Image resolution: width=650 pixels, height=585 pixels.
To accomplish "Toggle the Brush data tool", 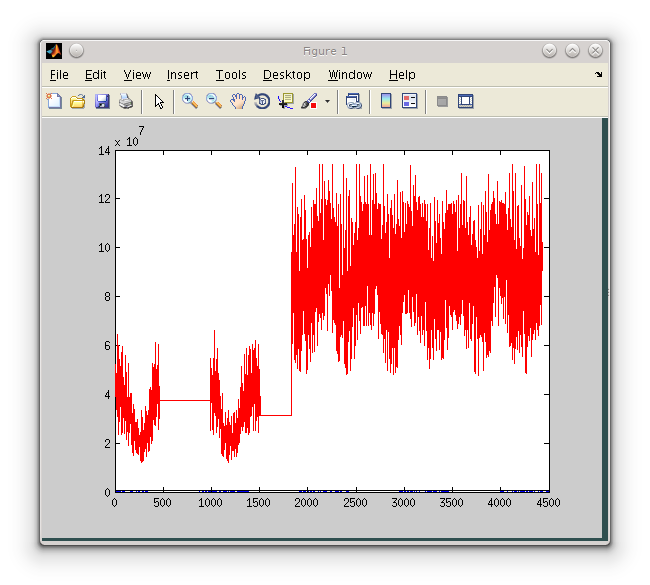I will (x=309, y=101).
